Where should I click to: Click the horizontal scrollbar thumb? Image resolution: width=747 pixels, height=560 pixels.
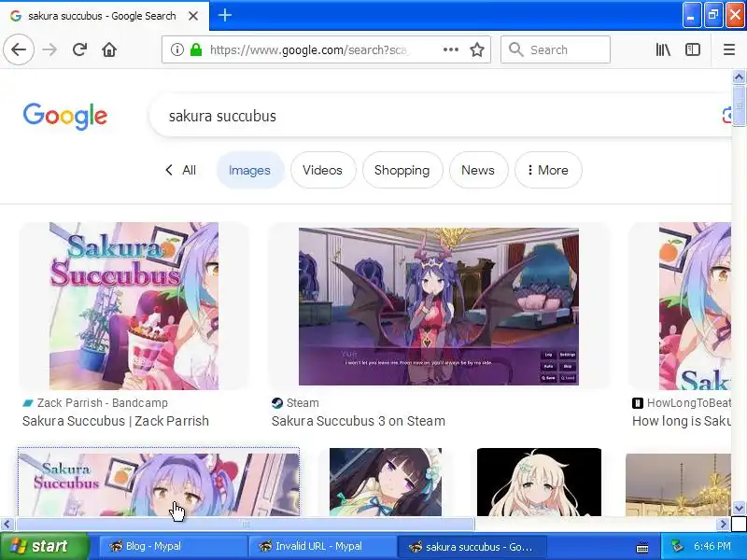[x=245, y=525]
